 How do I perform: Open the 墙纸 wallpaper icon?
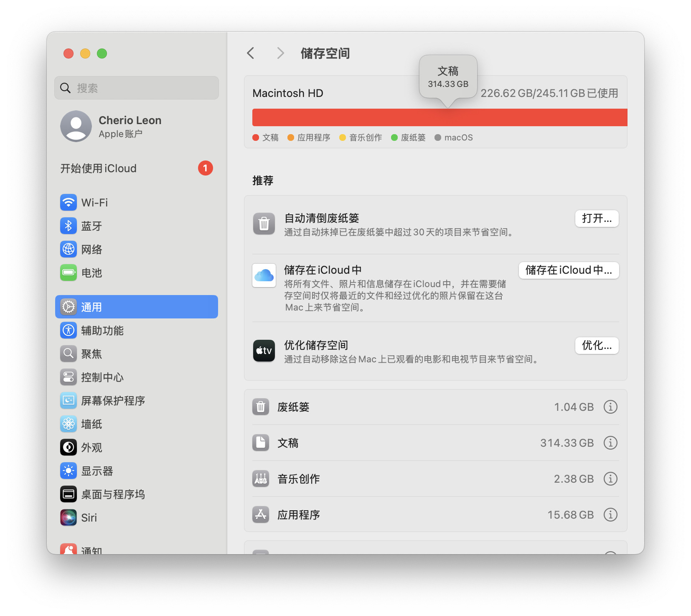[x=69, y=424]
